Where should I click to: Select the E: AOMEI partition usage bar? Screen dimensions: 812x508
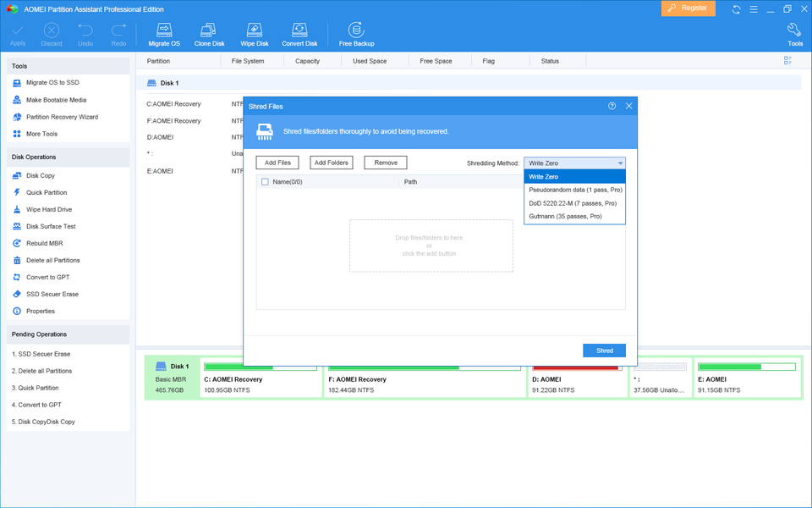[746, 367]
